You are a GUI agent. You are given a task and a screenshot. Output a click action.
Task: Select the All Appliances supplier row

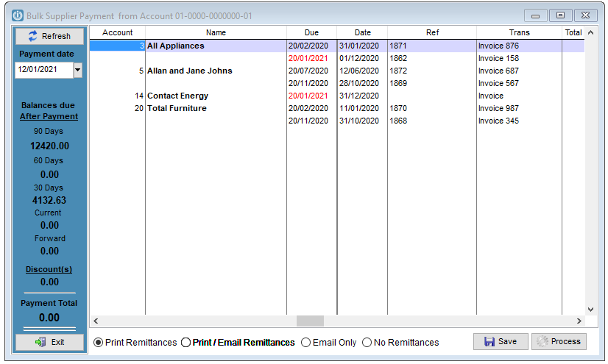pos(337,46)
